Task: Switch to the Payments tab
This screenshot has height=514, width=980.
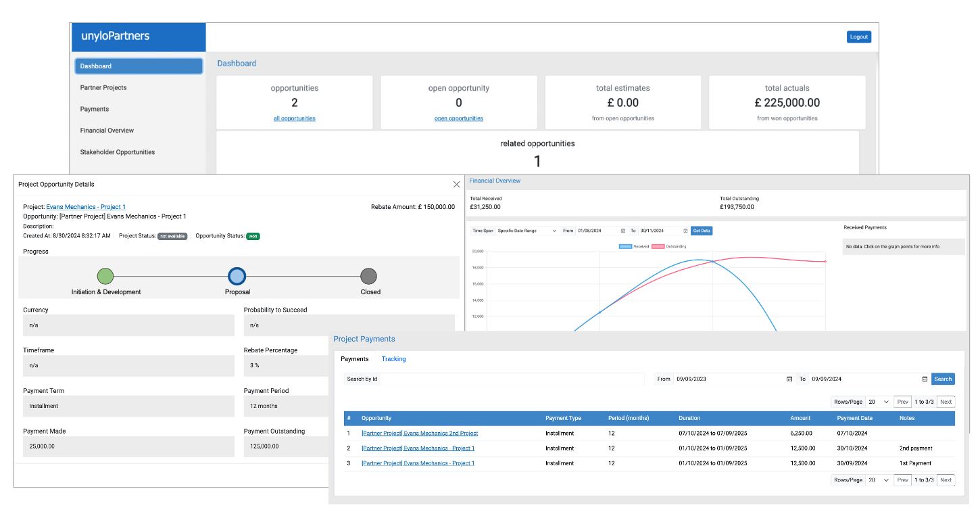Action: (355, 359)
